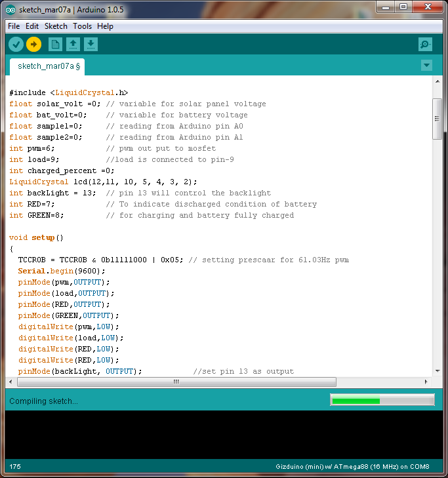Image resolution: width=448 pixels, height=478 pixels.
Task: Open the tab options dropdown arrow
Action: tap(426, 65)
